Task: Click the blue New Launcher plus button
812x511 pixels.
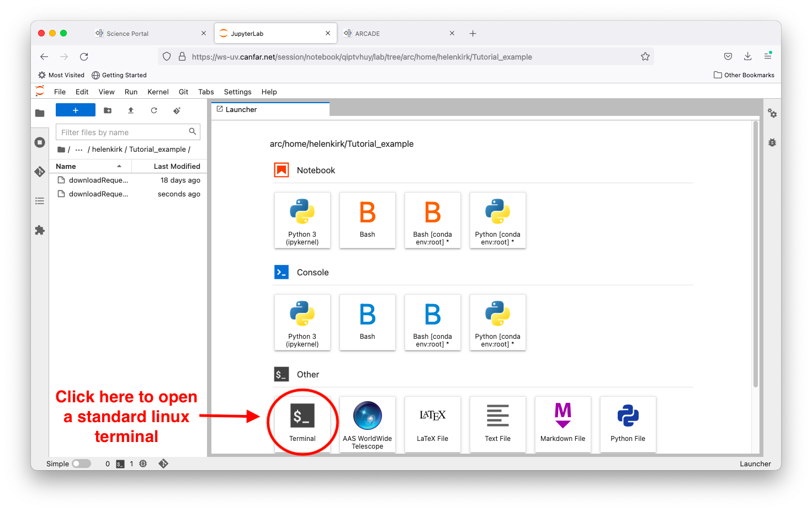Action: click(x=76, y=110)
